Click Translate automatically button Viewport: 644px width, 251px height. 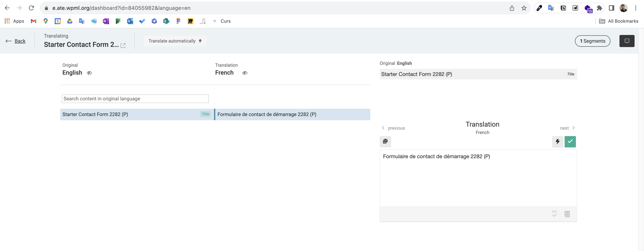coord(175,41)
